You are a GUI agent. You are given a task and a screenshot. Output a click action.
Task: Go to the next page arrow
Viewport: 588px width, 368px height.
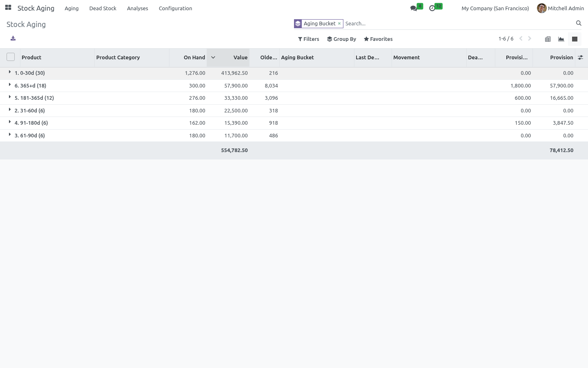pos(530,39)
